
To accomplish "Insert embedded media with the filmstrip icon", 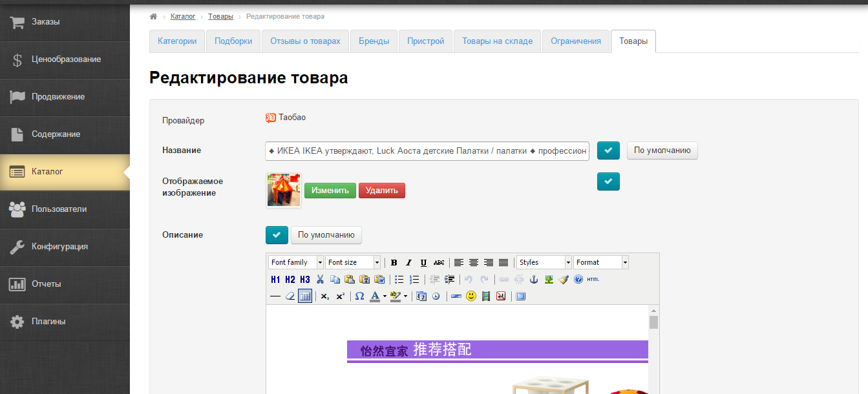I will pos(486,296).
